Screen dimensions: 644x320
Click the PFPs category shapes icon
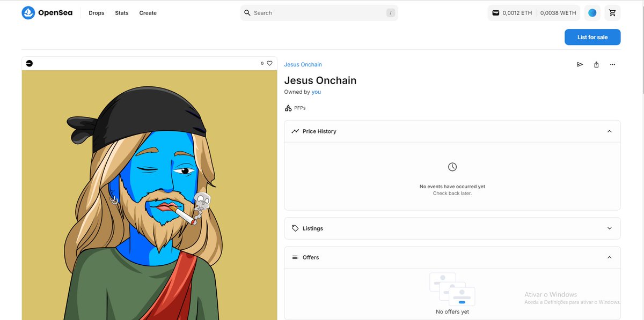pos(288,108)
